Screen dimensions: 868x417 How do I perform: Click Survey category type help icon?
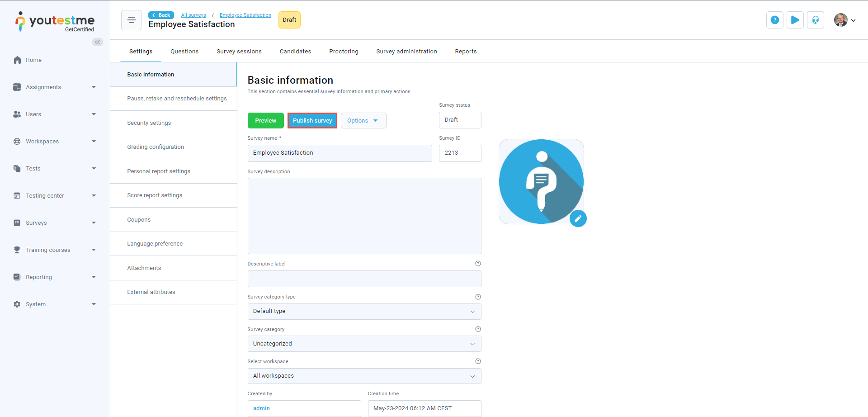click(x=478, y=297)
